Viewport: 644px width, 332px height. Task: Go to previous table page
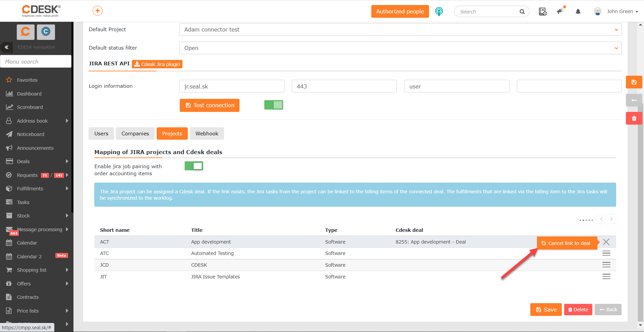click(x=601, y=219)
